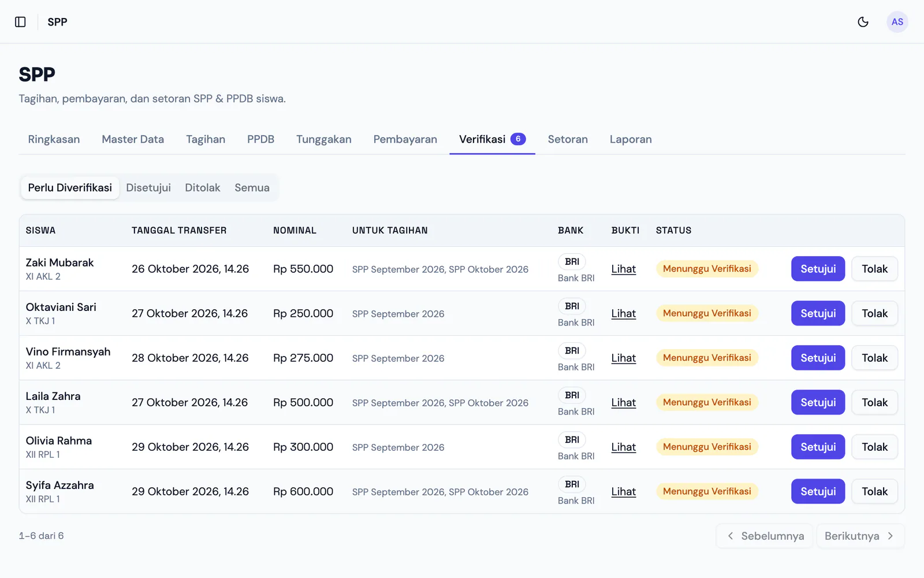Click the Tanggal Transfer column header
Viewport: 924px width, 578px height.
click(x=179, y=231)
